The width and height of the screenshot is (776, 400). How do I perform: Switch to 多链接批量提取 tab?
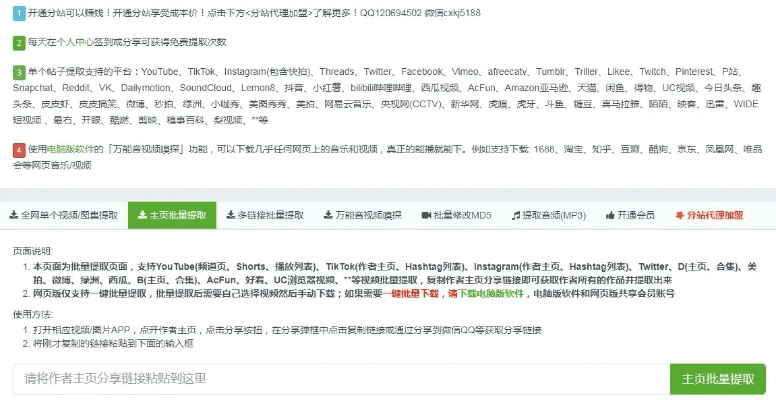click(x=265, y=215)
